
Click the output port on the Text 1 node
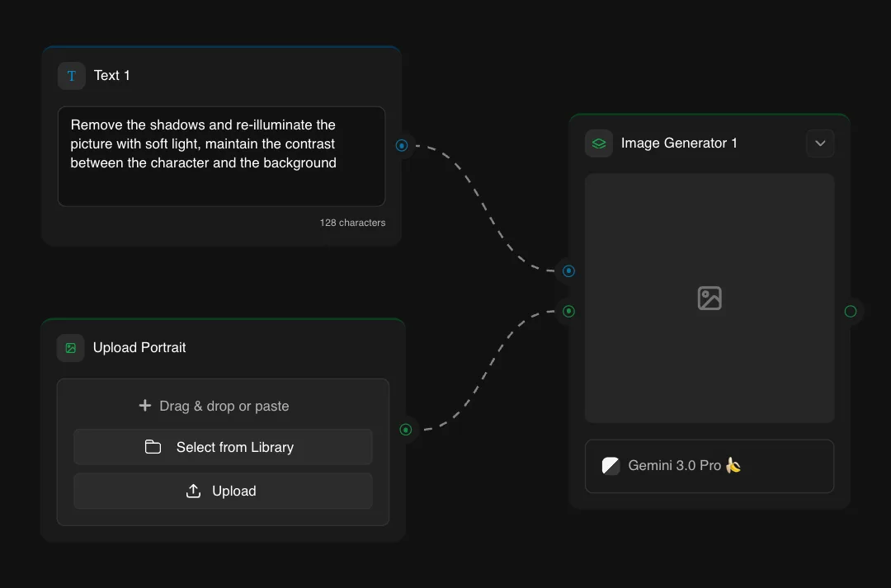click(402, 145)
